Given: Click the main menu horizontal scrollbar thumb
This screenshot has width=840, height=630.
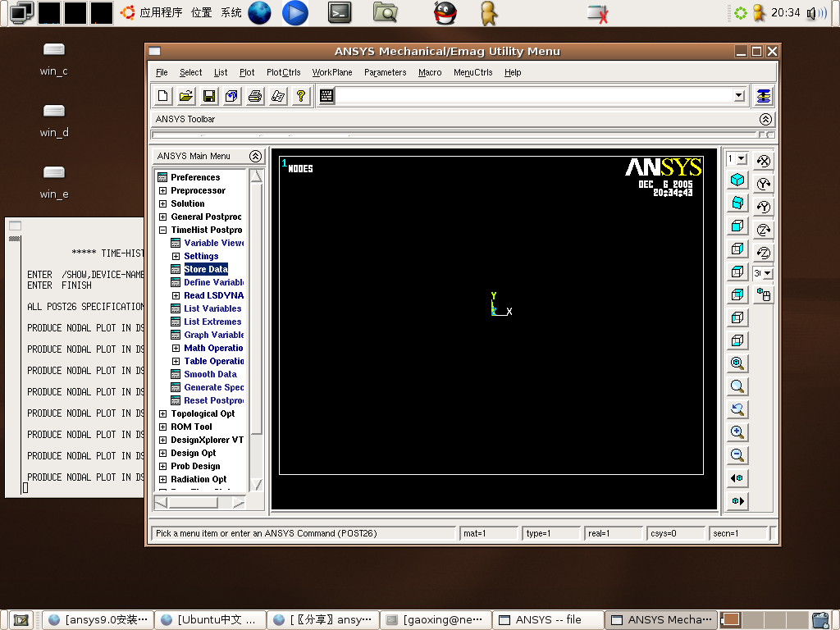Looking at the screenshot, I should [193, 503].
